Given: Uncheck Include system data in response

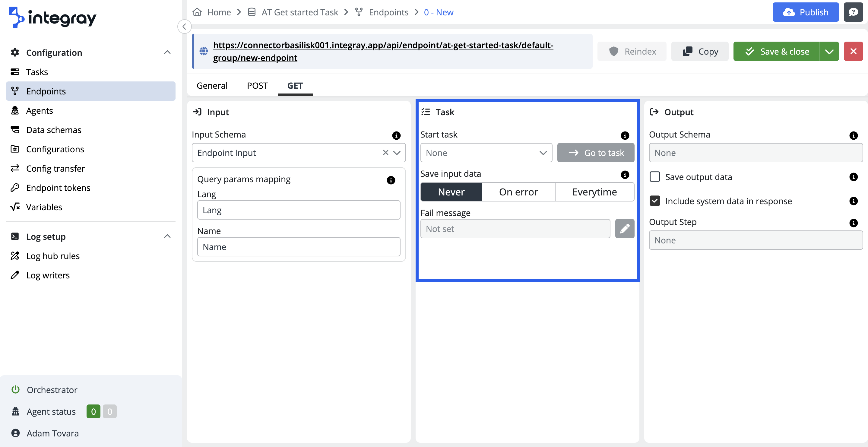Looking at the screenshot, I should [654, 201].
